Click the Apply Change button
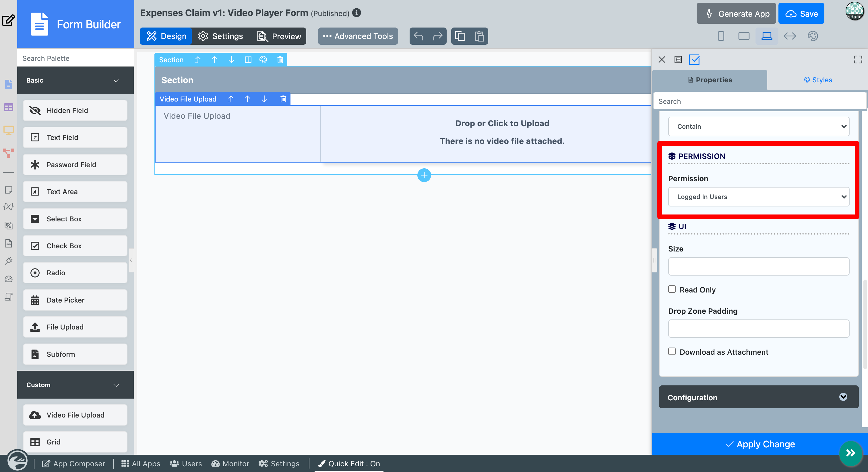 tap(760, 444)
